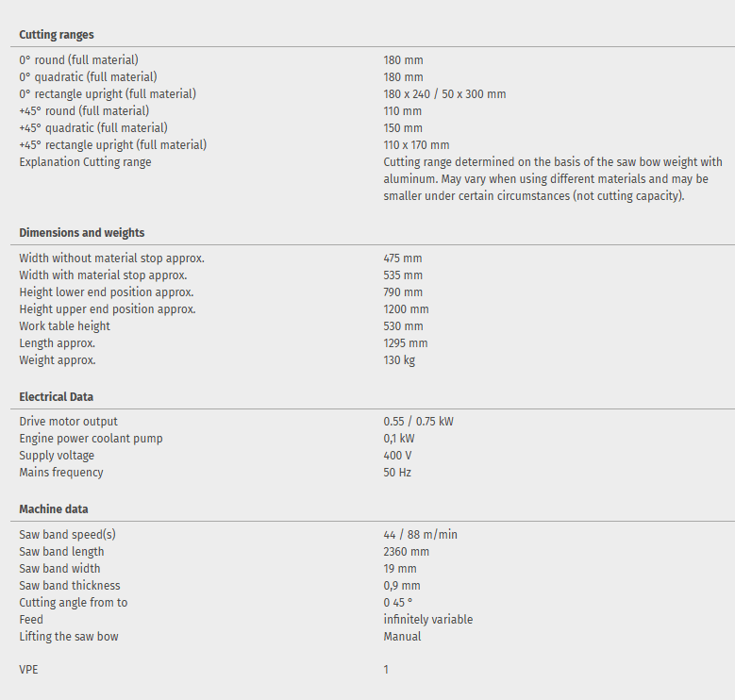
Task: Click the Mains frequency label
Action: 61,473
